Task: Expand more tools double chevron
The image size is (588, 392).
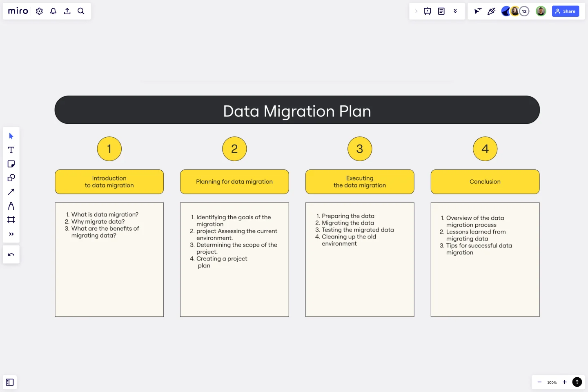Action: [11, 234]
